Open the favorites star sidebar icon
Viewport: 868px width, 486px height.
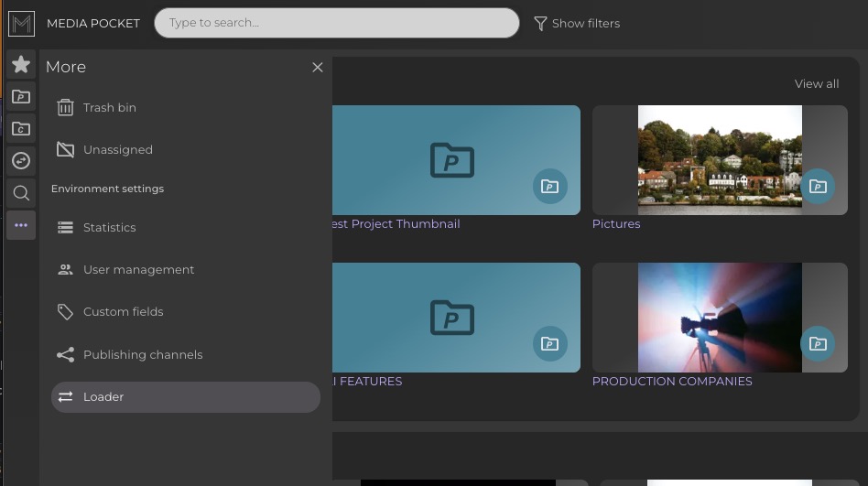21,65
